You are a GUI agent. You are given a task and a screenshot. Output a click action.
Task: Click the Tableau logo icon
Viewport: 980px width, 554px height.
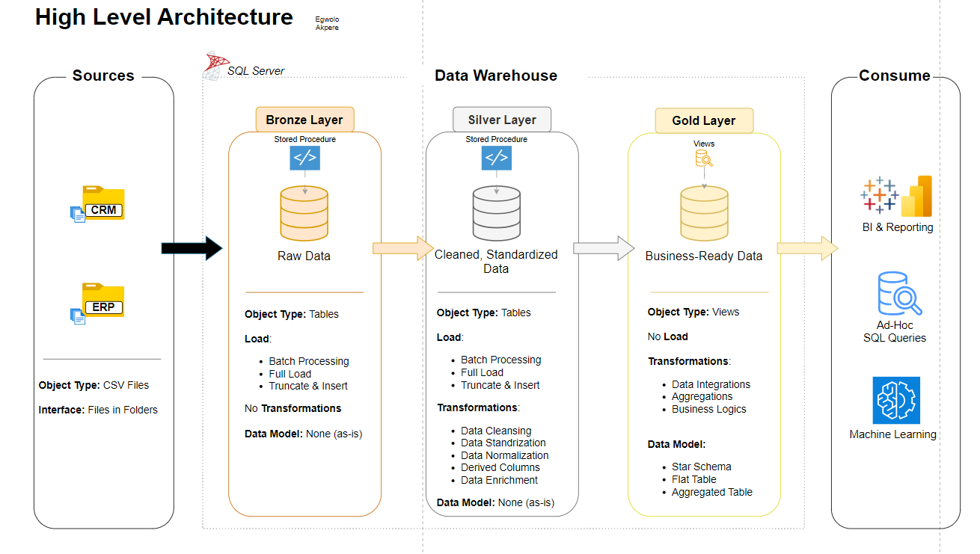point(880,195)
